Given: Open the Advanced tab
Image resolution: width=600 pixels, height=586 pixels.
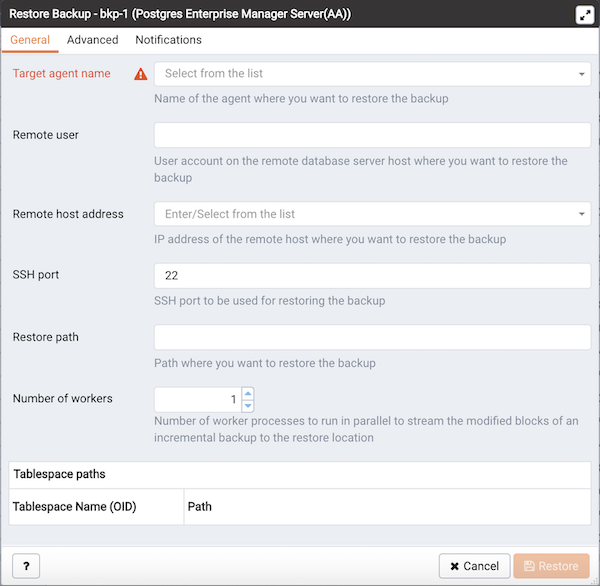Looking at the screenshot, I should click(93, 40).
